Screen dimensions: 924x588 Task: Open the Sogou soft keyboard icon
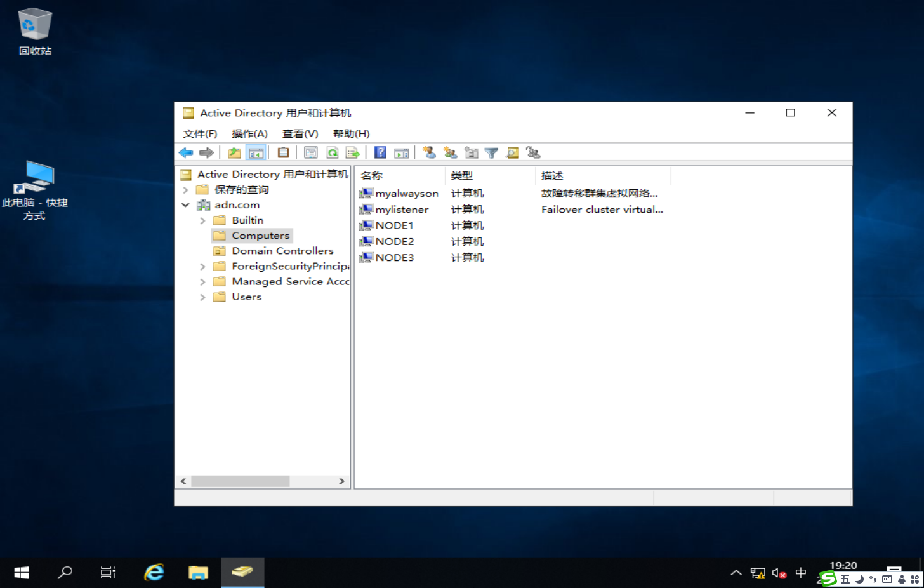887,579
